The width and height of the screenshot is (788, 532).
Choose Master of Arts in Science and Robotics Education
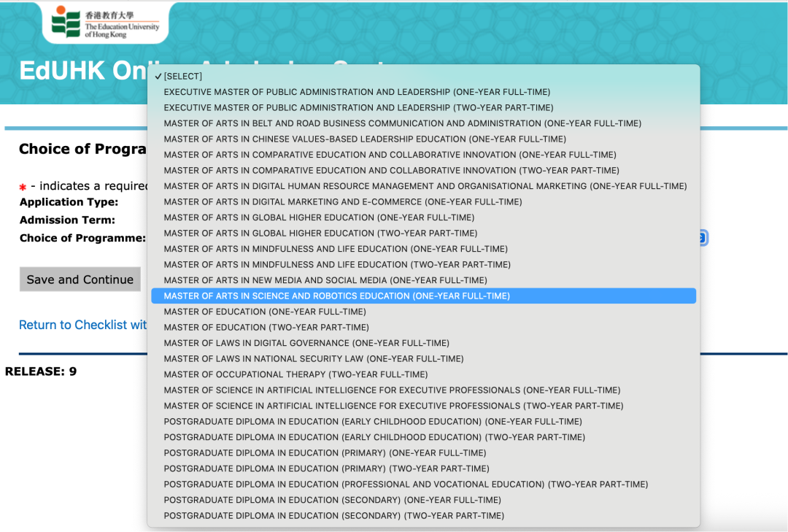(x=336, y=296)
